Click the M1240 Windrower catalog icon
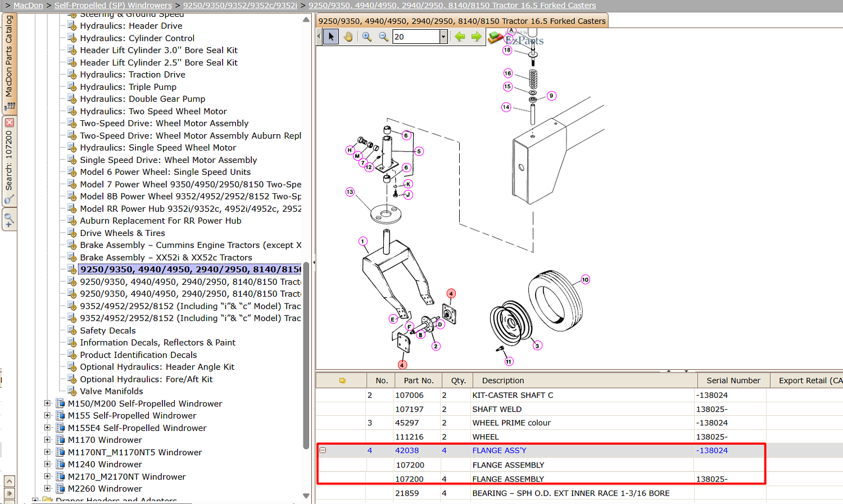 point(60,464)
